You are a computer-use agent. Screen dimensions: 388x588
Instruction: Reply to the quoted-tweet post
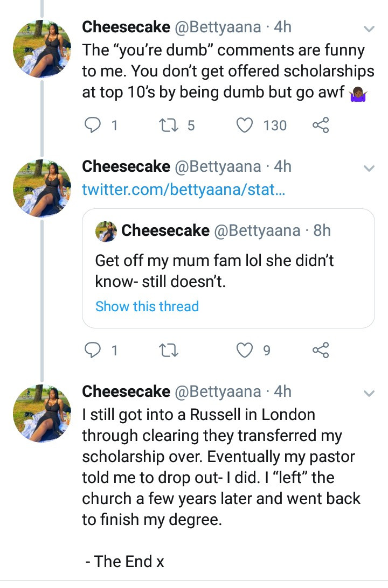94,351
